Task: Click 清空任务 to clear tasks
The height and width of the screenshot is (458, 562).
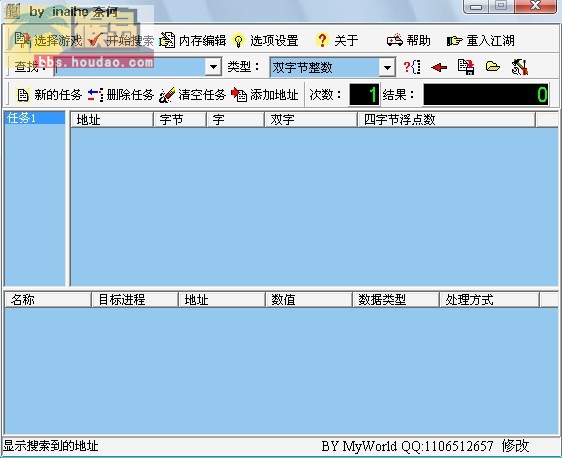Action: pyautogui.click(x=192, y=95)
